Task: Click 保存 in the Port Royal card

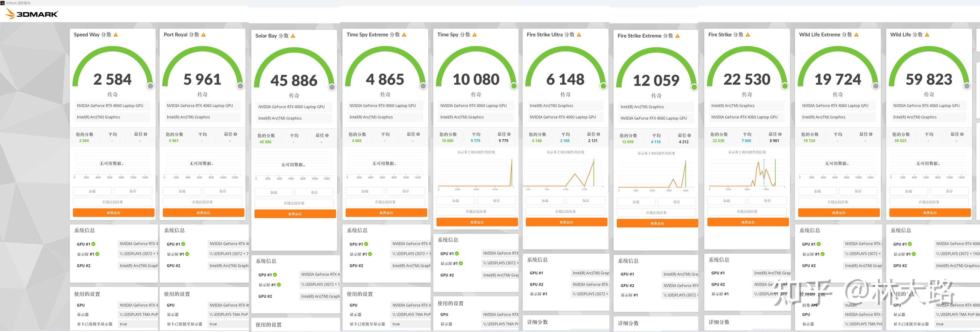Action: [223, 191]
